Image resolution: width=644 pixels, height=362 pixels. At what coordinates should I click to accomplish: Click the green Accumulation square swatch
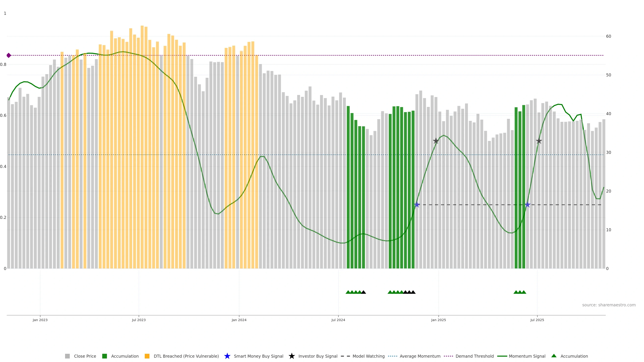(104, 356)
